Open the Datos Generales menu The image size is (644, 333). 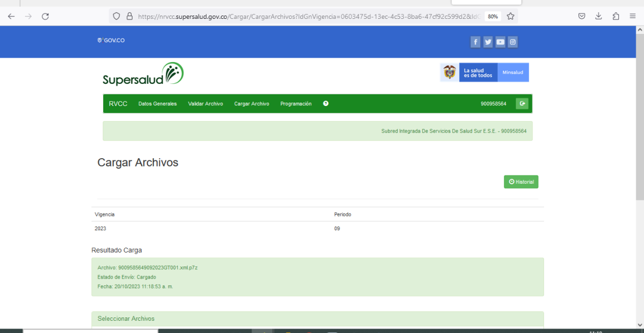(158, 104)
